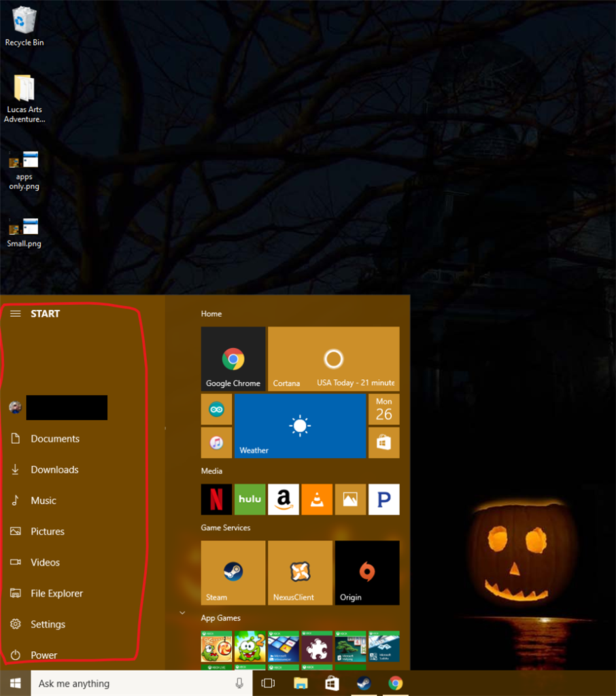Open Task View from the taskbar
The width and height of the screenshot is (616, 696).
[268, 683]
